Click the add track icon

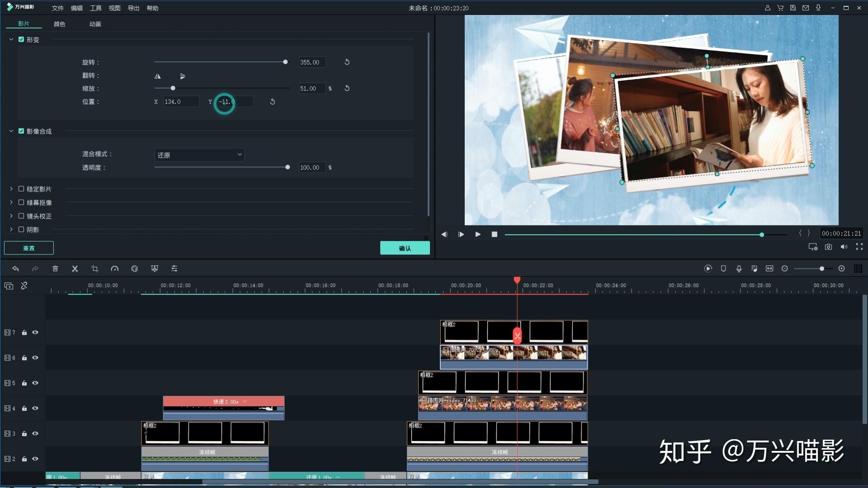pyautogui.click(x=9, y=286)
